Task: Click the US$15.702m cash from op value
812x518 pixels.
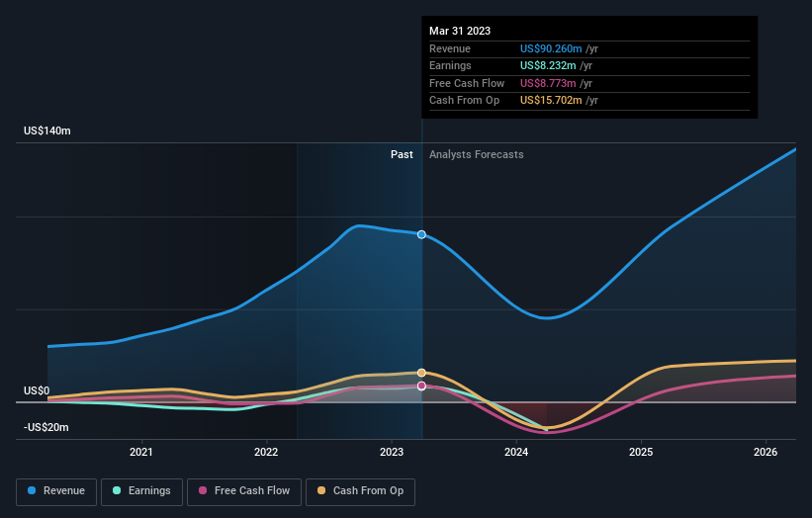Action: tap(551, 101)
